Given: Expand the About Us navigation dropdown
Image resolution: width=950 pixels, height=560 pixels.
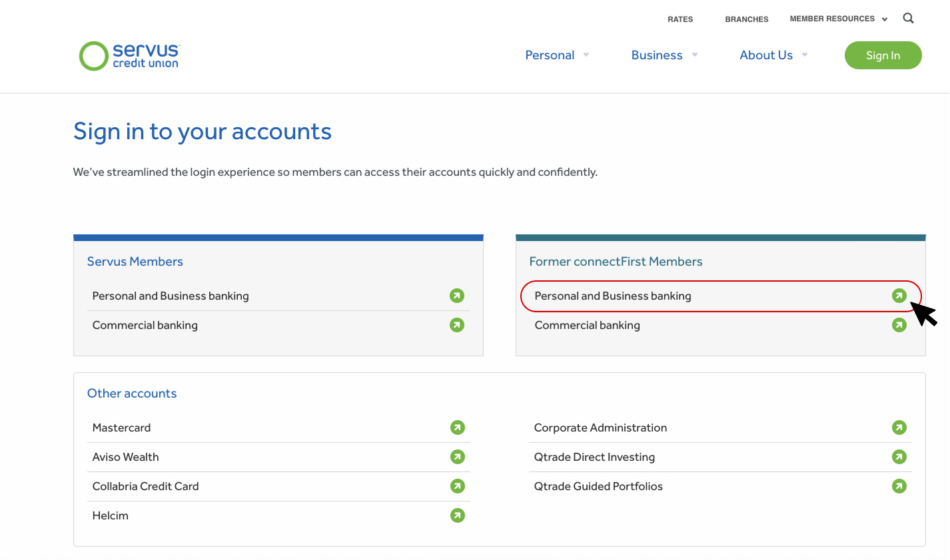Looking at the screenshot, I should [773, 55].
